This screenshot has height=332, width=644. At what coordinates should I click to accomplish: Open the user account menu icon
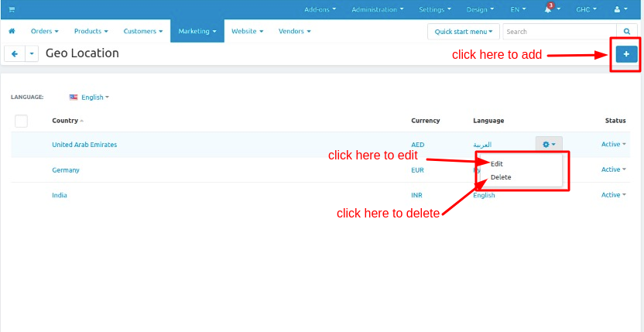(x=620, y=9)
